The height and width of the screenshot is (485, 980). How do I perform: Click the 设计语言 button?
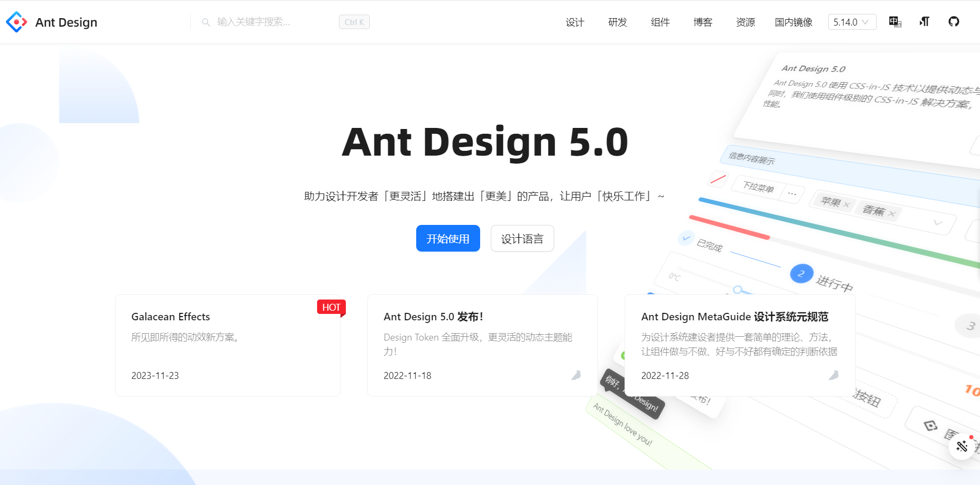click(522, 238)
